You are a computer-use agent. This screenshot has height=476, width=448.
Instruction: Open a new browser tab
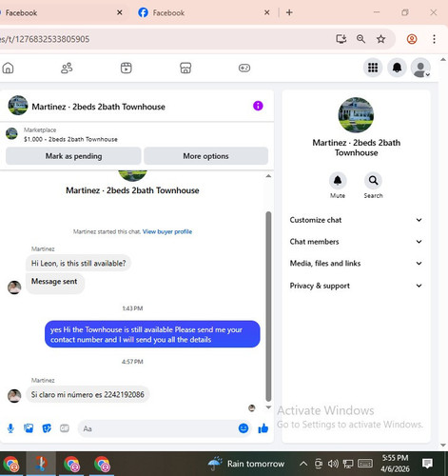(x=289, y=12)
